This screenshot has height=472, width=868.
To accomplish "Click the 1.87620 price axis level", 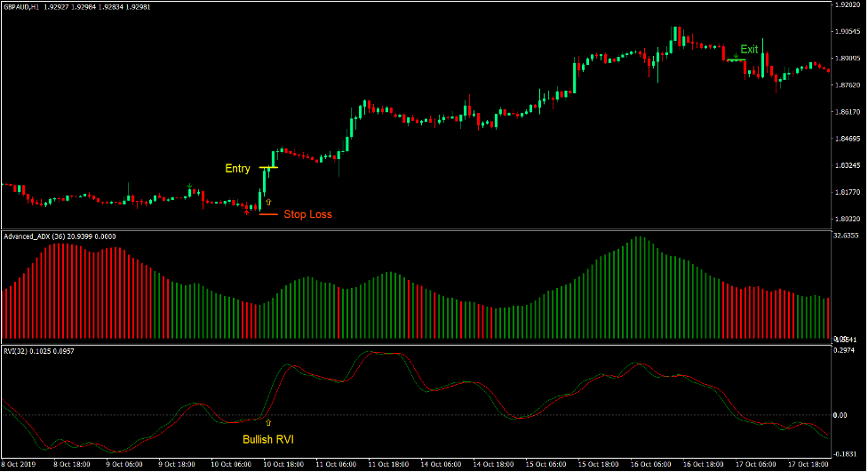I will [847, 85].
